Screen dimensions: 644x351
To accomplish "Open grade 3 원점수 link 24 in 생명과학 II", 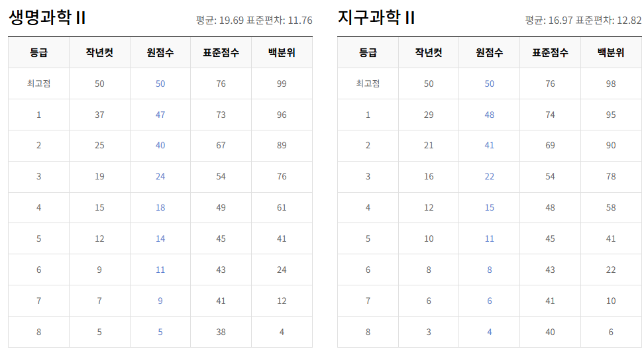I will 160,177.
